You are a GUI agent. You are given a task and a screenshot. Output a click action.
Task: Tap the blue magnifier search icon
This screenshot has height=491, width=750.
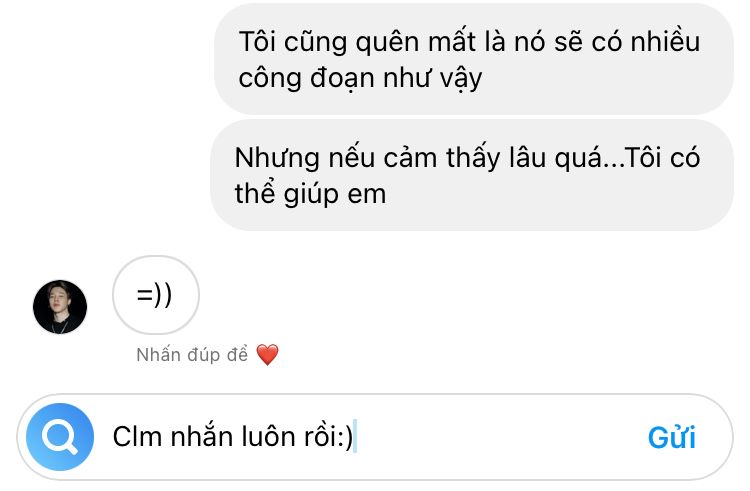tap(60, 437)
